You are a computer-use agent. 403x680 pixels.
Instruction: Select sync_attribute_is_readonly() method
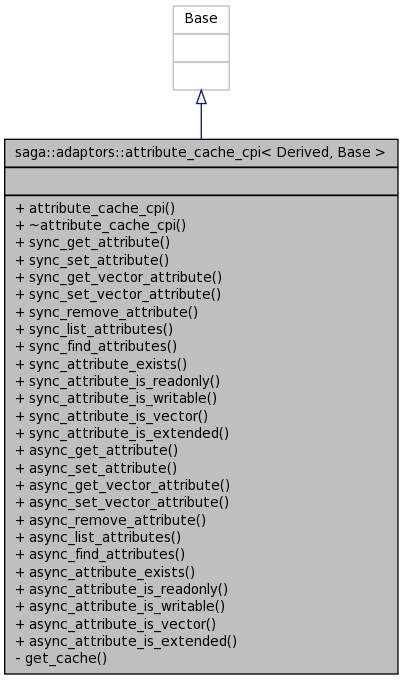click(x=118, y=382)
